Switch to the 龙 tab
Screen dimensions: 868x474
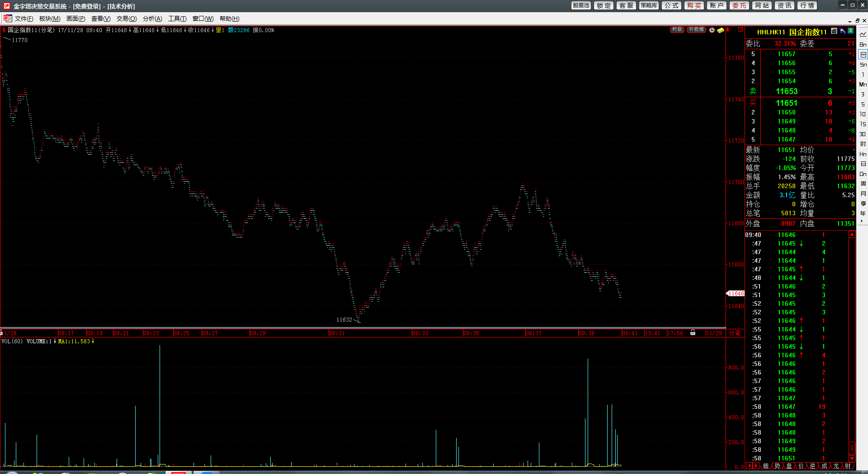(x=836, y=466)
